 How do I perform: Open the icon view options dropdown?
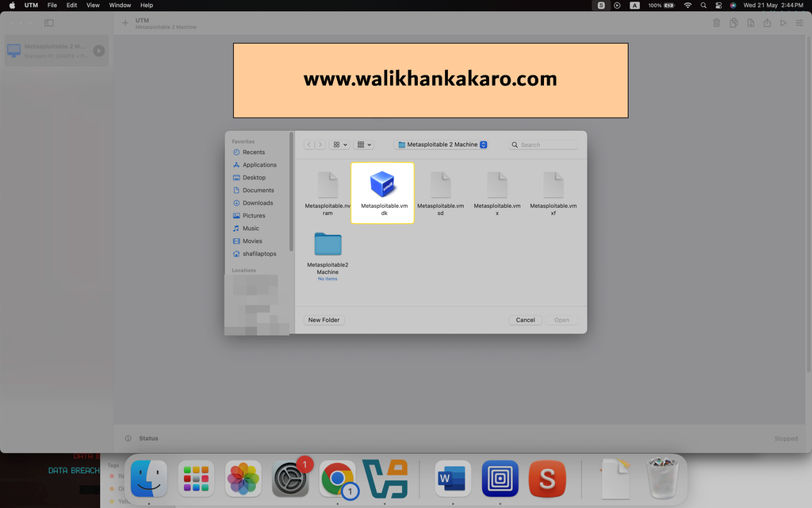(339, 144)
